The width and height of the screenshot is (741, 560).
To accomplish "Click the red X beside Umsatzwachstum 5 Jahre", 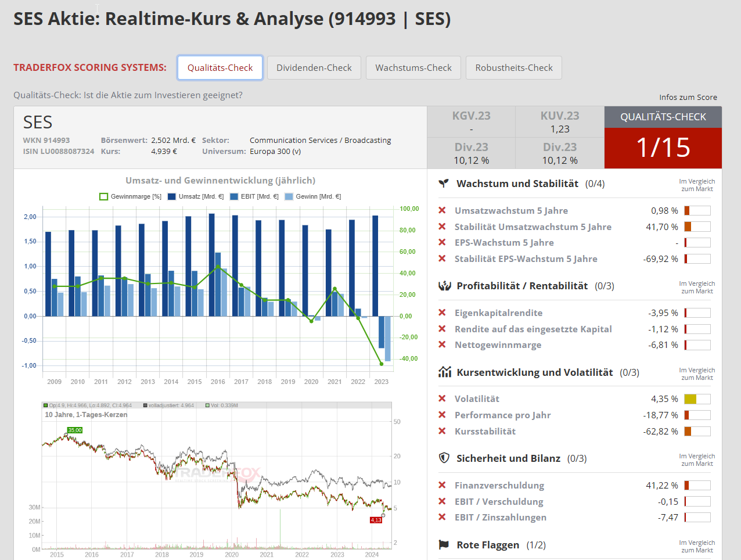I will click(x=442, y=211).
